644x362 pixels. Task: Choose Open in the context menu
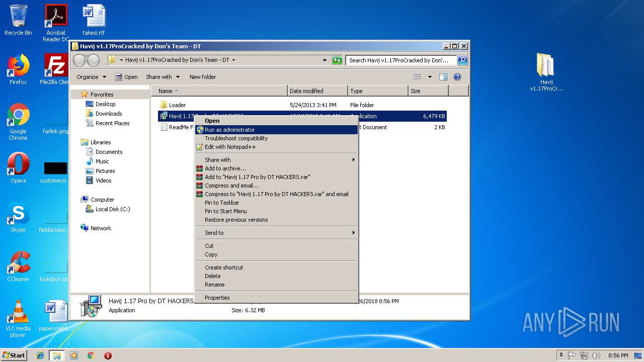coord(276,121)
